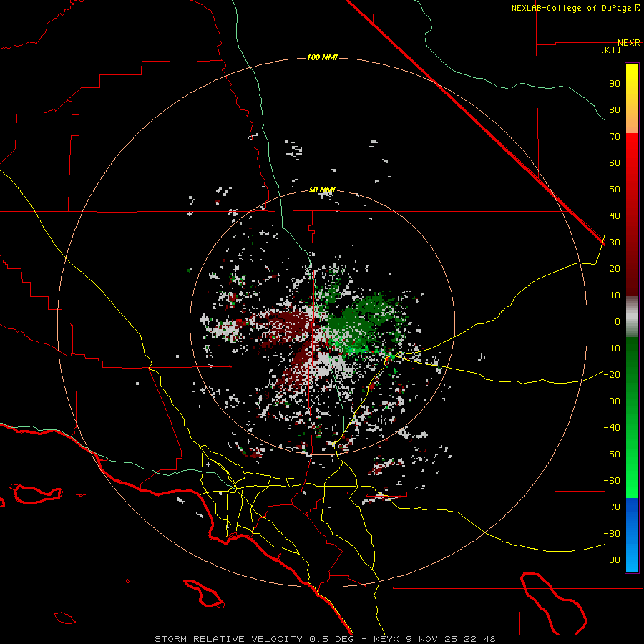Screen dimensions: 644x644
Task: Click the -30 knot scale label
Action: coord(612,401)
